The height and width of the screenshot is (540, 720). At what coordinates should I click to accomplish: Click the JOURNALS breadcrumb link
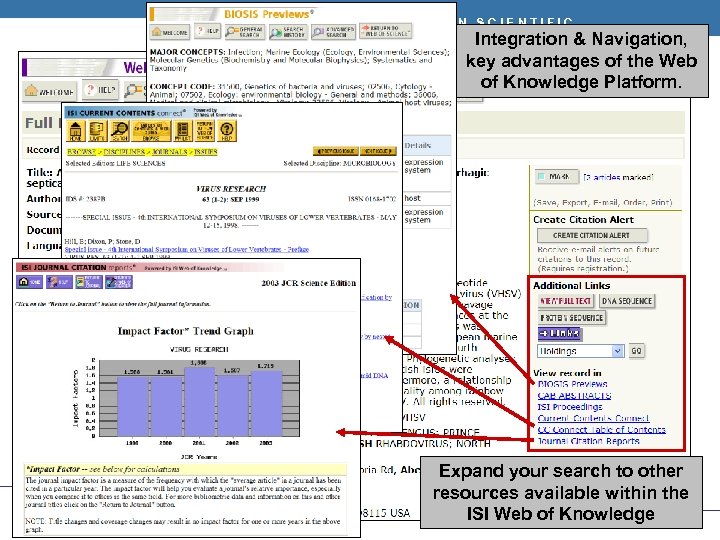coord(169,152)
